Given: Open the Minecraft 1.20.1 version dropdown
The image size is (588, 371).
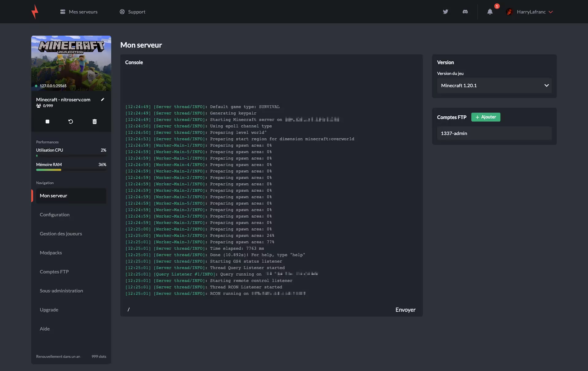Looking at the screenshot, I should coord(494,85).
